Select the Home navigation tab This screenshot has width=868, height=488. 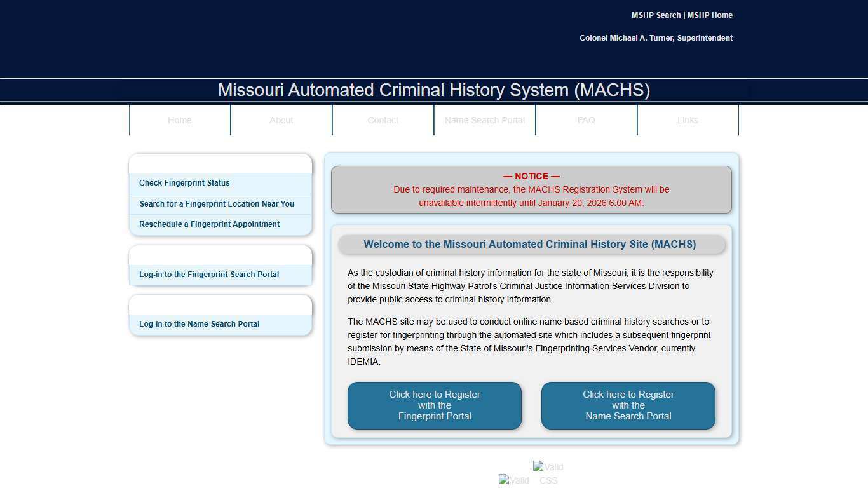[x=179, y=120]
